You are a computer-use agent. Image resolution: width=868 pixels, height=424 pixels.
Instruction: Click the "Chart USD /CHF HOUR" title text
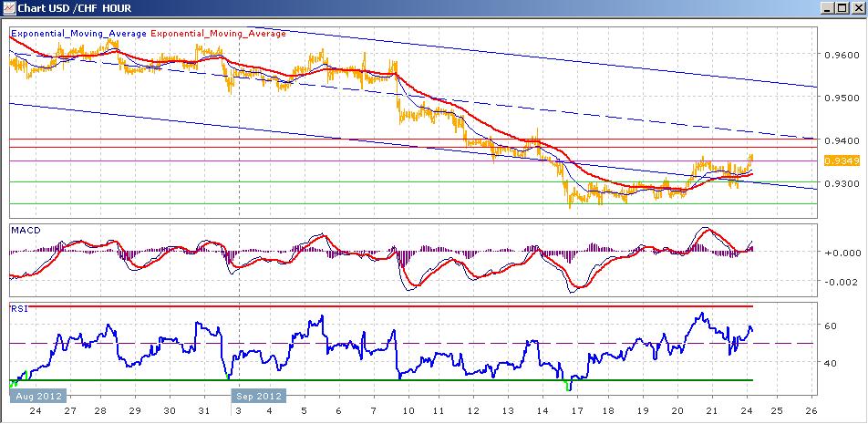tap(74, 8)
